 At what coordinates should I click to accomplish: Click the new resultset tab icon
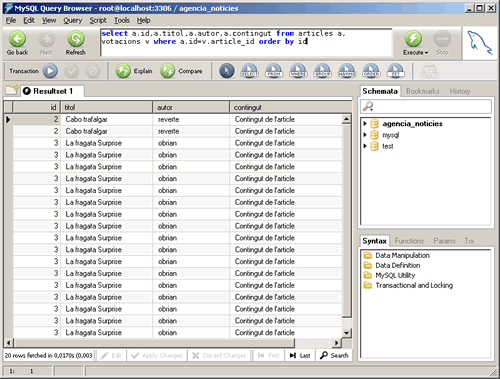click(x=12, y=90)
